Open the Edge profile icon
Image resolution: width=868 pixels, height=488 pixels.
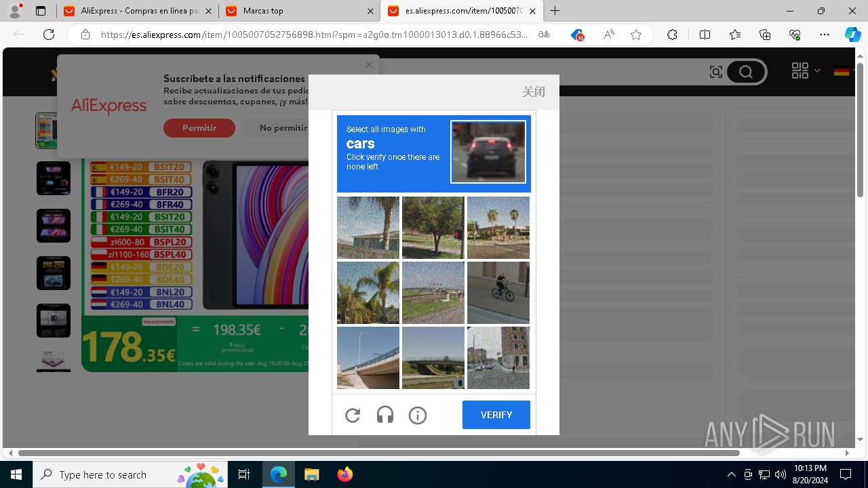(15, 11)
